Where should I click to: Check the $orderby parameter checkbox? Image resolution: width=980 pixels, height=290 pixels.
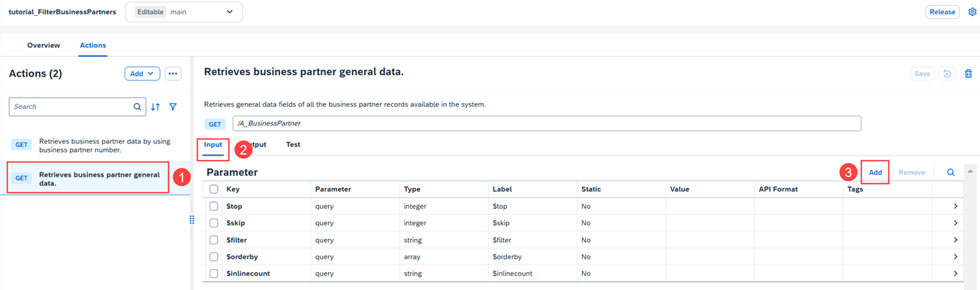(214, 257)
